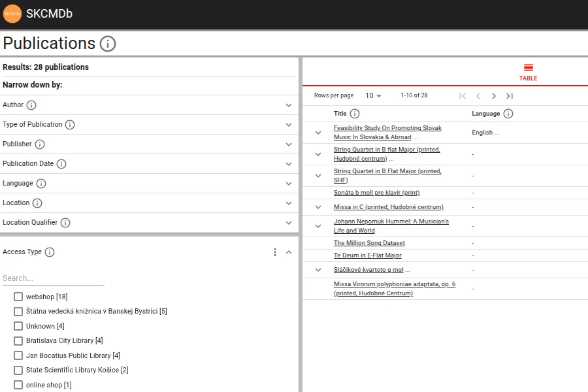Tick the Jan Bocatius Public Library checkbox
This screenshot has height=392, width=588.
(x=18, y=355)
